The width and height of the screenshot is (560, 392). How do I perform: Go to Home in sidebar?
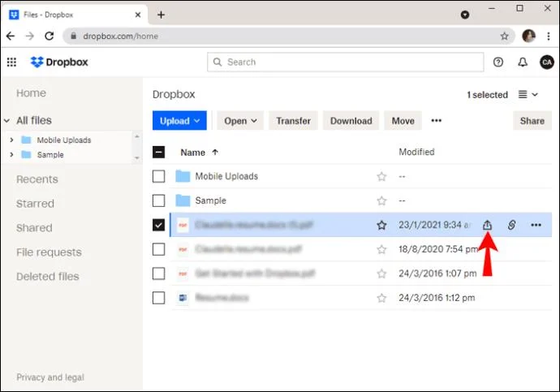pos(31,93)
